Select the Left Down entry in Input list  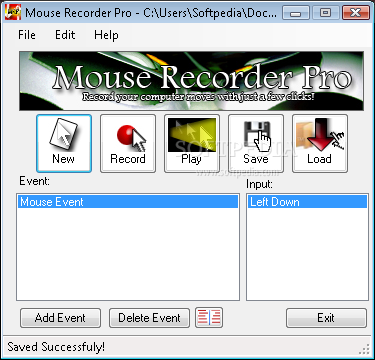(307, 202)
